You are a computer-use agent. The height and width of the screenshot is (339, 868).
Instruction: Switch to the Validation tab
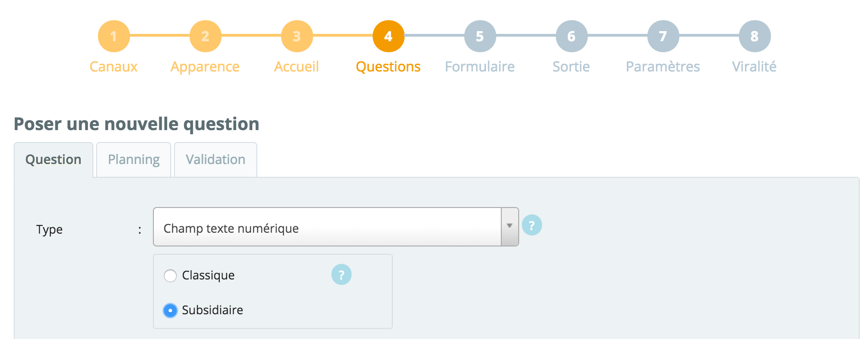tap(216, 159)
